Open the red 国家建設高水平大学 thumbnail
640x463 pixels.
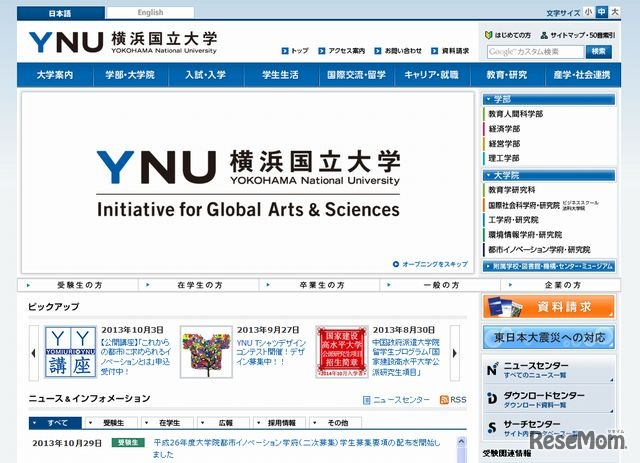click(342, 352)
